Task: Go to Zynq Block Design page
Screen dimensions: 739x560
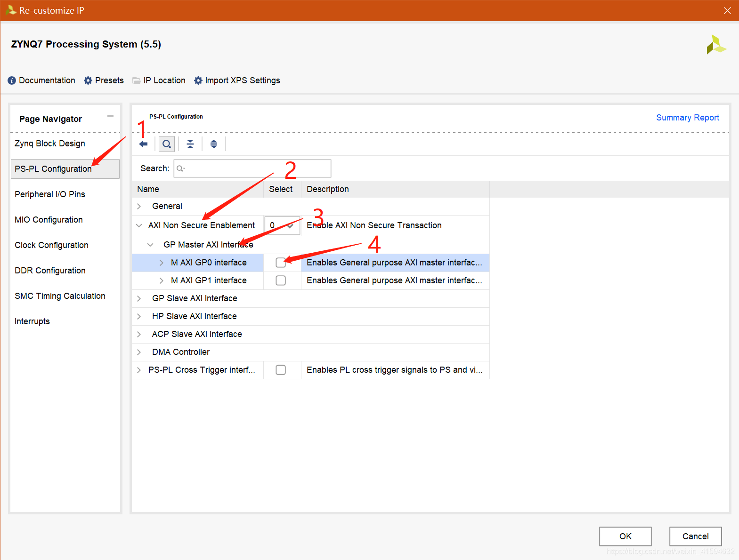Action: pos(50,144)
